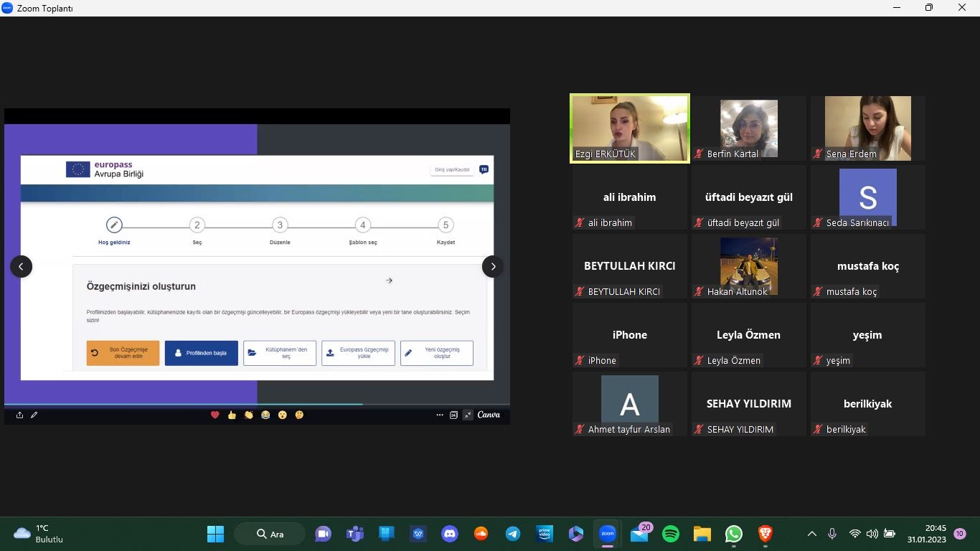Click the clapping hands reaction
980x551 pixels.
click(x=248, y=415)
